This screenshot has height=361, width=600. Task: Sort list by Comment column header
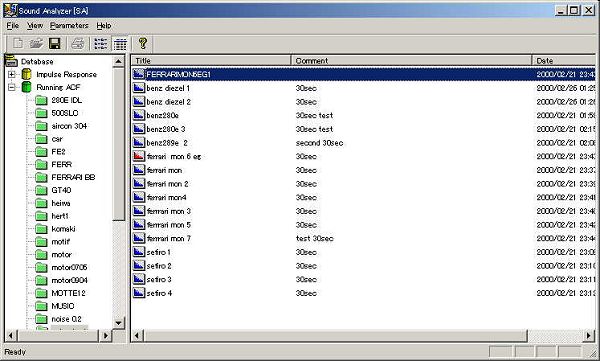tap(412, 60)
